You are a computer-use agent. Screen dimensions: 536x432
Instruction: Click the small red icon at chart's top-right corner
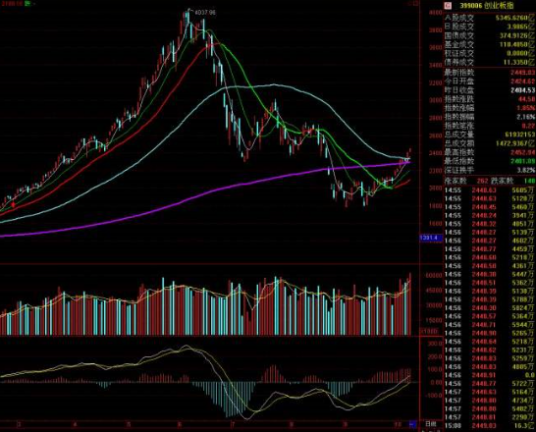point(415,3)
